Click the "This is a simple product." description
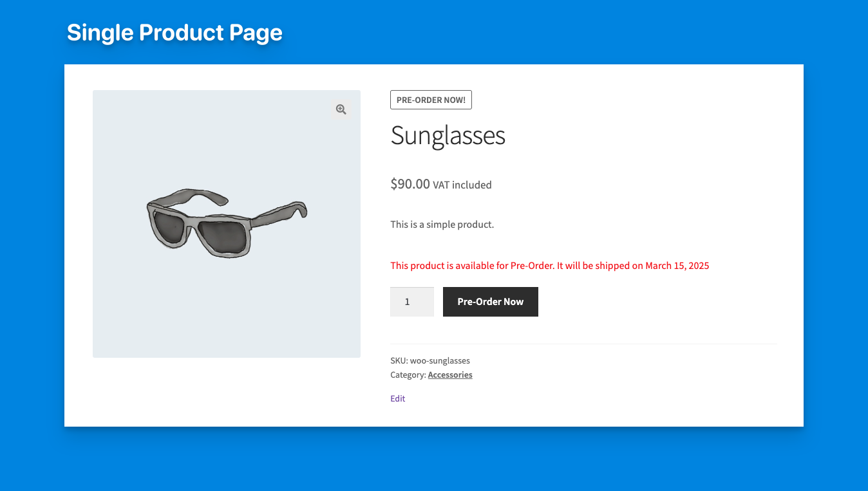The height and width of the screenshot is (491, 868). point(442,225)
